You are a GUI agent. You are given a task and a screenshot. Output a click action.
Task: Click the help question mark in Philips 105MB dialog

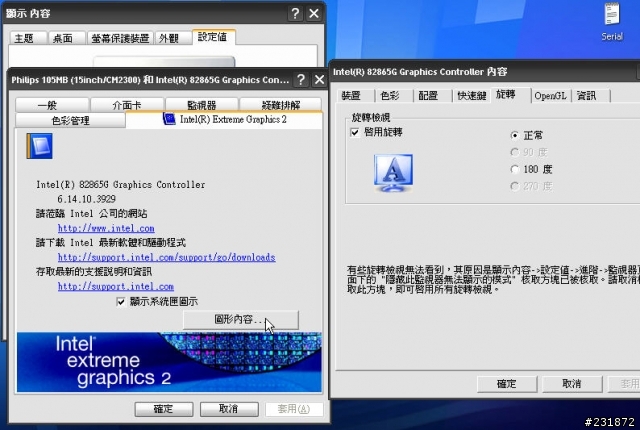click(301, 80)
